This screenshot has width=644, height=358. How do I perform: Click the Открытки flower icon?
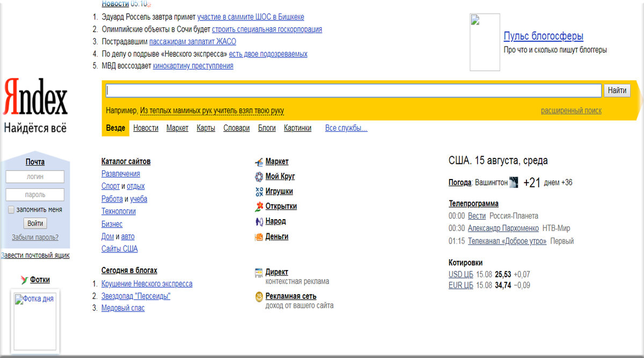coord(259,206)
